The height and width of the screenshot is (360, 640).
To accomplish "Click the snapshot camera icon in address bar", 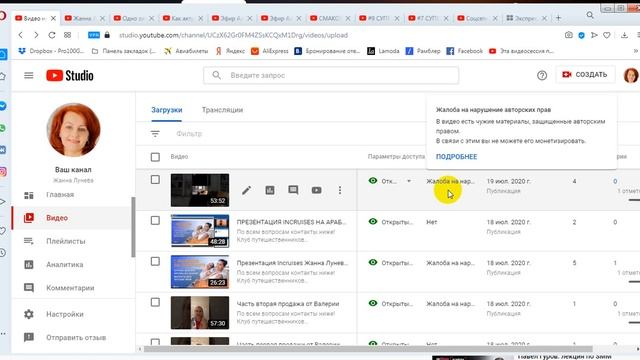I will coord(569,36).
